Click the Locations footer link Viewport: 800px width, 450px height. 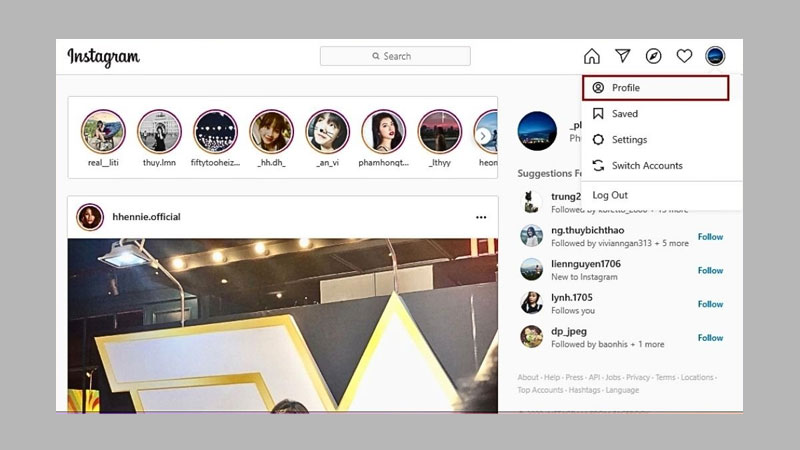click(697, 378)
